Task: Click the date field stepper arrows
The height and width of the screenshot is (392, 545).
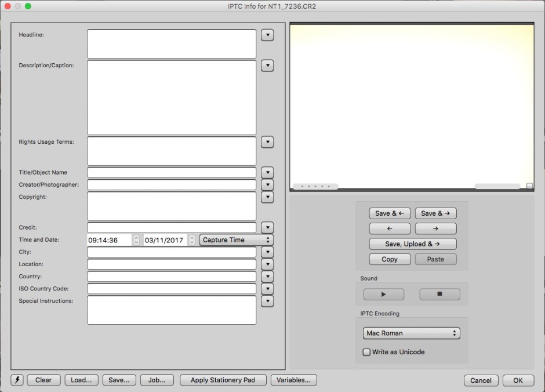Action: [192, 240]
